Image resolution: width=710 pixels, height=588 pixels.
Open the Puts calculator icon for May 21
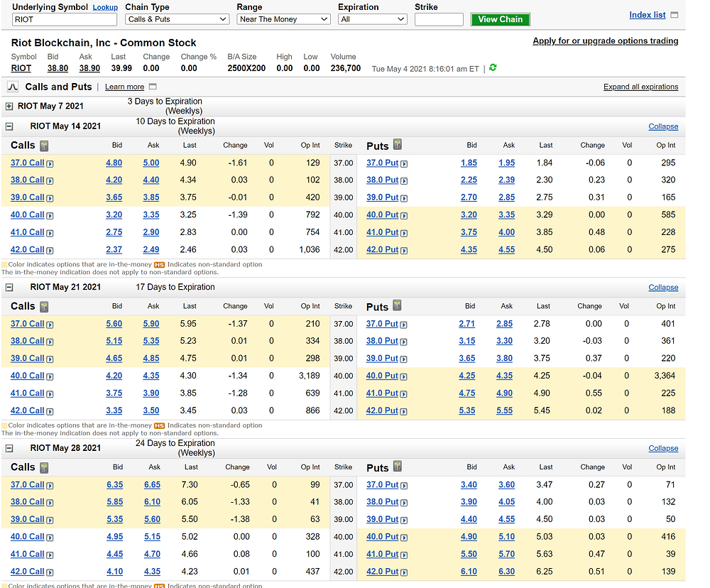(x=397, y=305)
